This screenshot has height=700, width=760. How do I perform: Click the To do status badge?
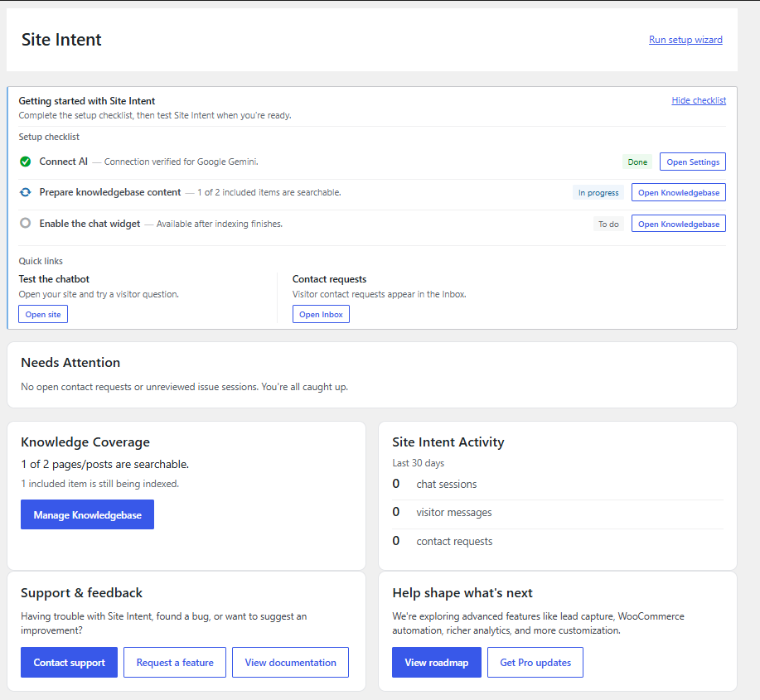pos(608,224)
